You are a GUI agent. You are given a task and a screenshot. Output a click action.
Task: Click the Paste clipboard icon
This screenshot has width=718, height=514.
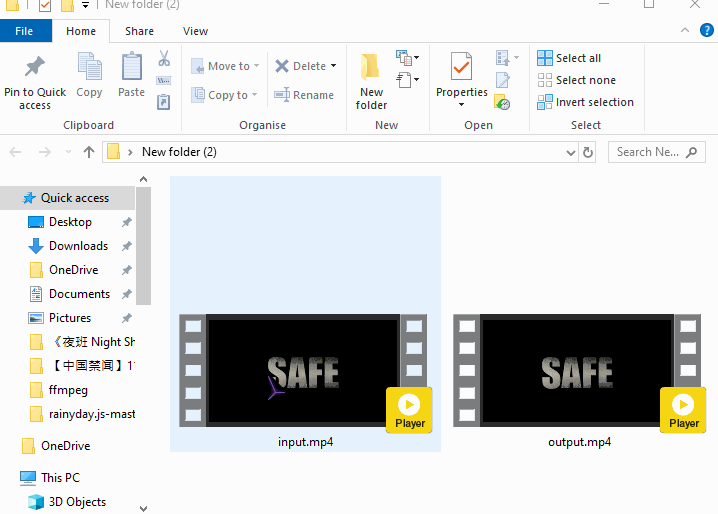click(131, 67)
